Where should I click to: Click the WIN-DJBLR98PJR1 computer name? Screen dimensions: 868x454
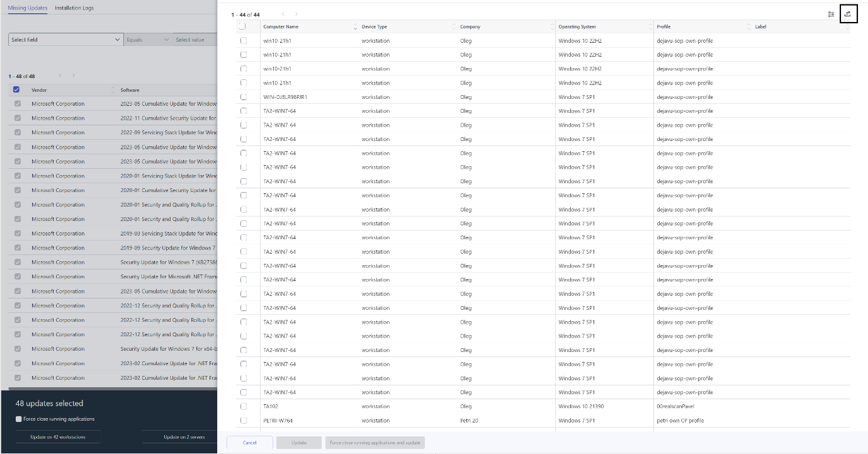pyautogui.click(x=285, y=97)
